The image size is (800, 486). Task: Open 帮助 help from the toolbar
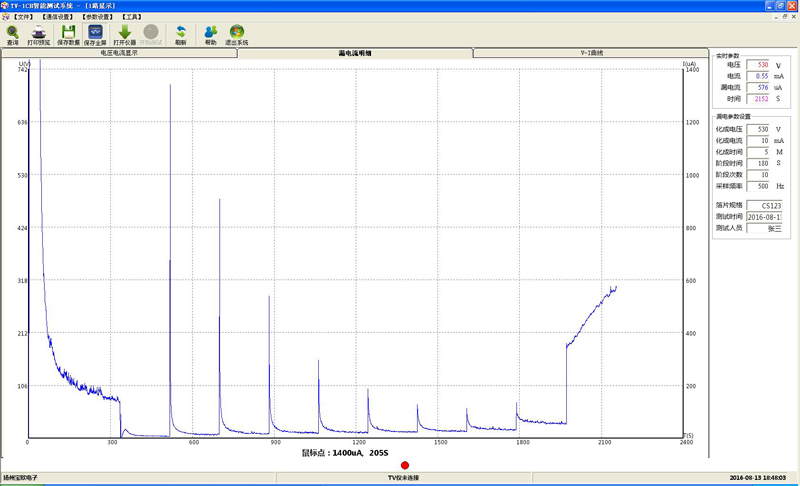210,35
